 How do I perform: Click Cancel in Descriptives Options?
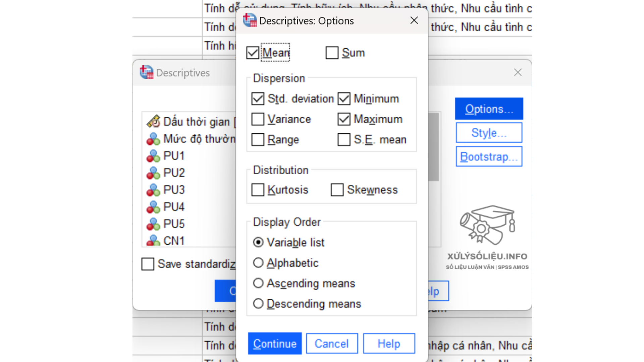[x=332, y=344]
